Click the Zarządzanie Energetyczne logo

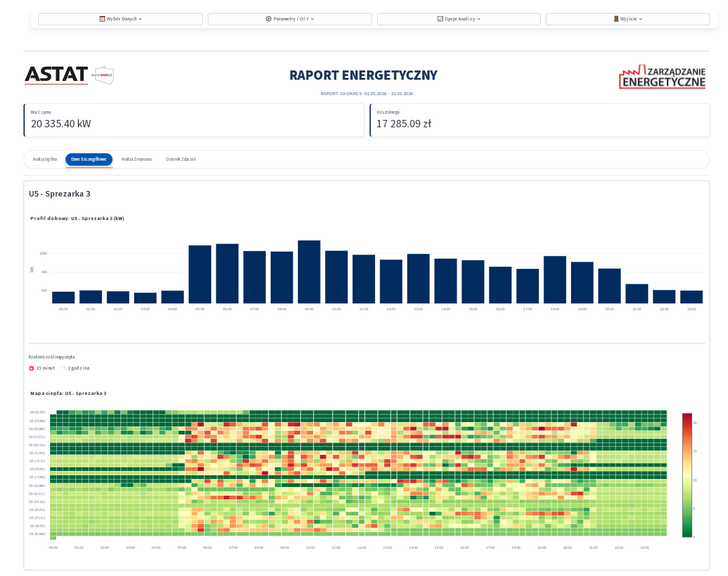(662, 77)
